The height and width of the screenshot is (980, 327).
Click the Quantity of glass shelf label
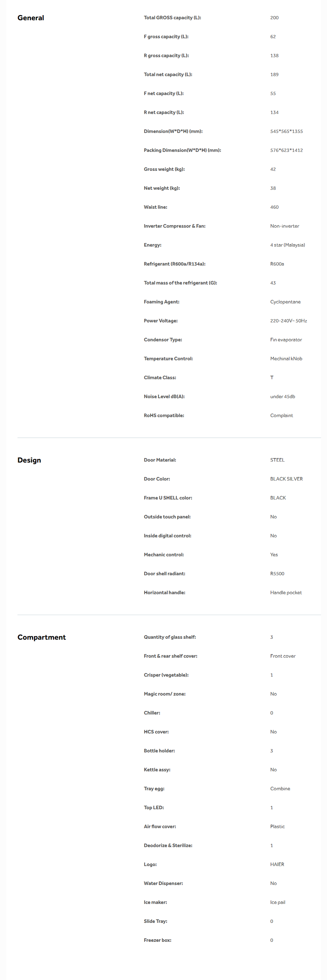coord(170,637)
